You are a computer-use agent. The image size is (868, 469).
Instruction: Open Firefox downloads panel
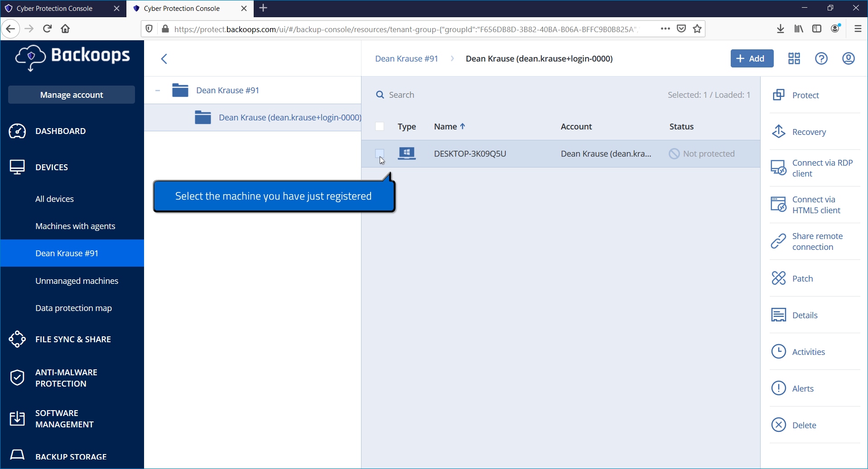[x=780, y=29]
